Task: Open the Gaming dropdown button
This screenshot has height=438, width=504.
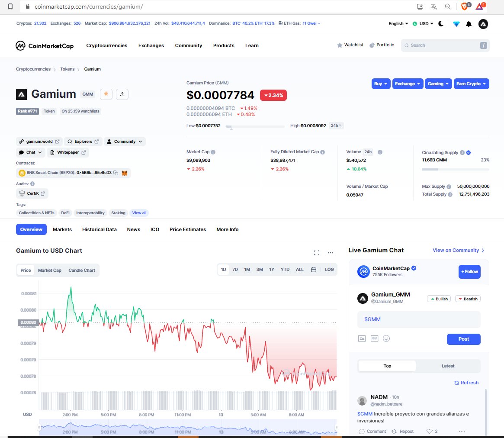Action: pyautogui.click(x=438, y=84)
